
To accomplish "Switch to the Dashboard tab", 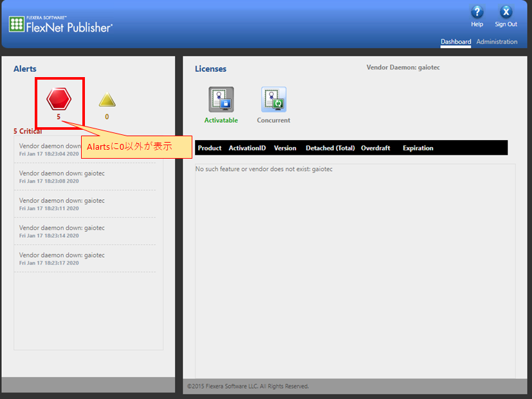I will click(455, 42).
